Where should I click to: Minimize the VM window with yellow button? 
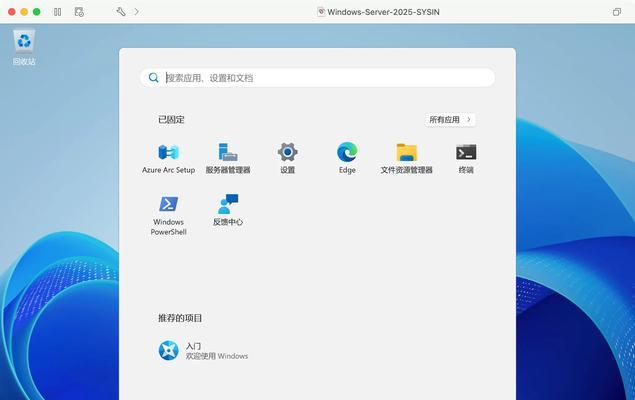(24, 12)
